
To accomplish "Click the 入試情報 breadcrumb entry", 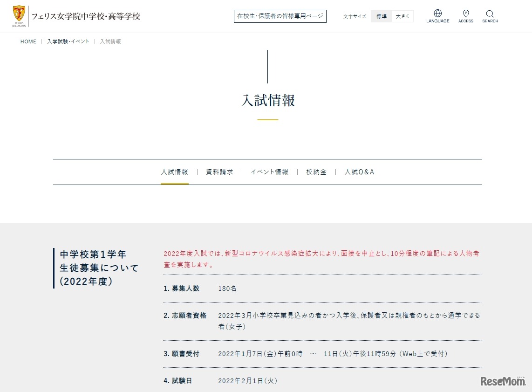I will pos(110,41).
